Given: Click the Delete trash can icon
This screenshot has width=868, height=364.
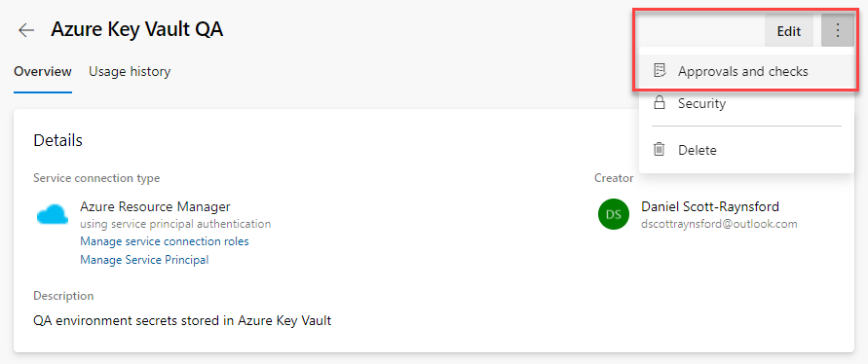Looking at the screenshot, I should tap(659, 149).
